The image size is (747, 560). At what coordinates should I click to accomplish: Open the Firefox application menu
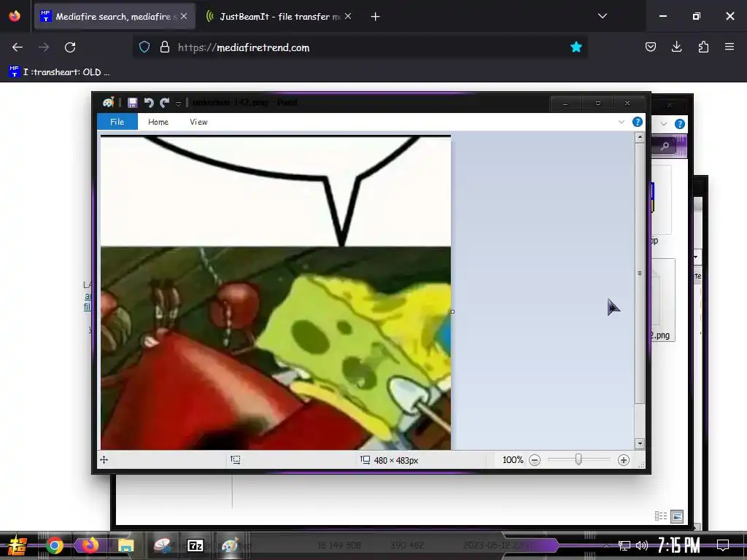click(x=729, y=47)
